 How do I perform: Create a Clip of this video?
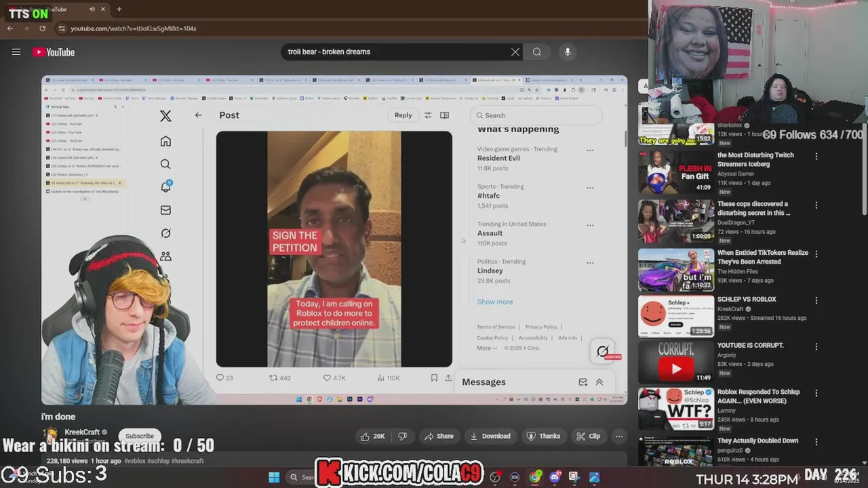click(589, 436)
